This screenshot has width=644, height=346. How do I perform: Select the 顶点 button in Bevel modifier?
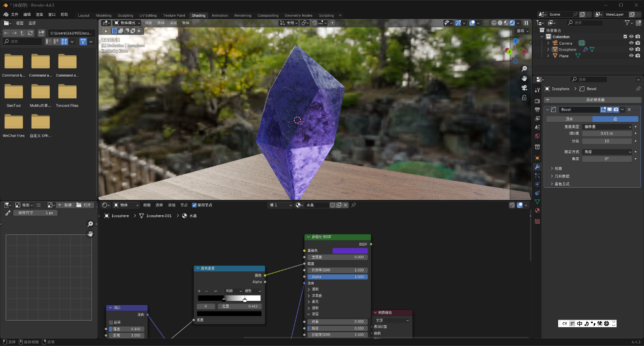point(569,119)
